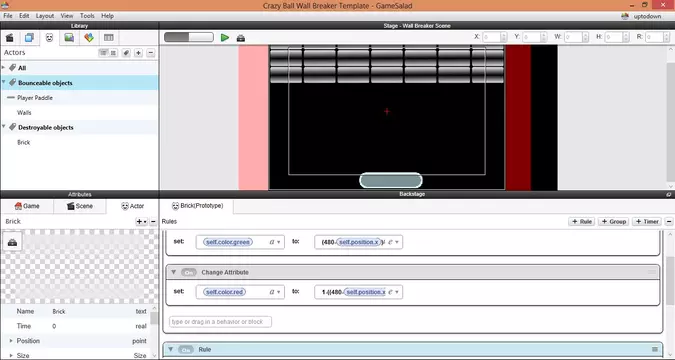Open the Layout menu
The width and height of the screenshot is (675, 360).
pos(45,16)
